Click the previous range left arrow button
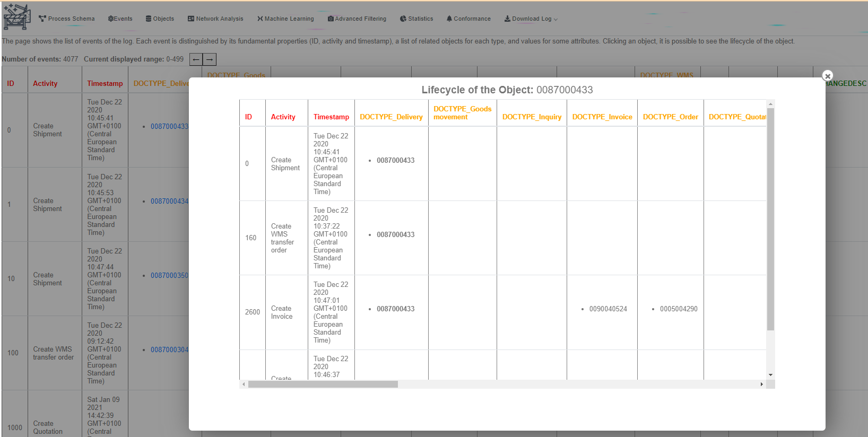Image resolution: width=868 pixels, height=437 pixels. 196,59
